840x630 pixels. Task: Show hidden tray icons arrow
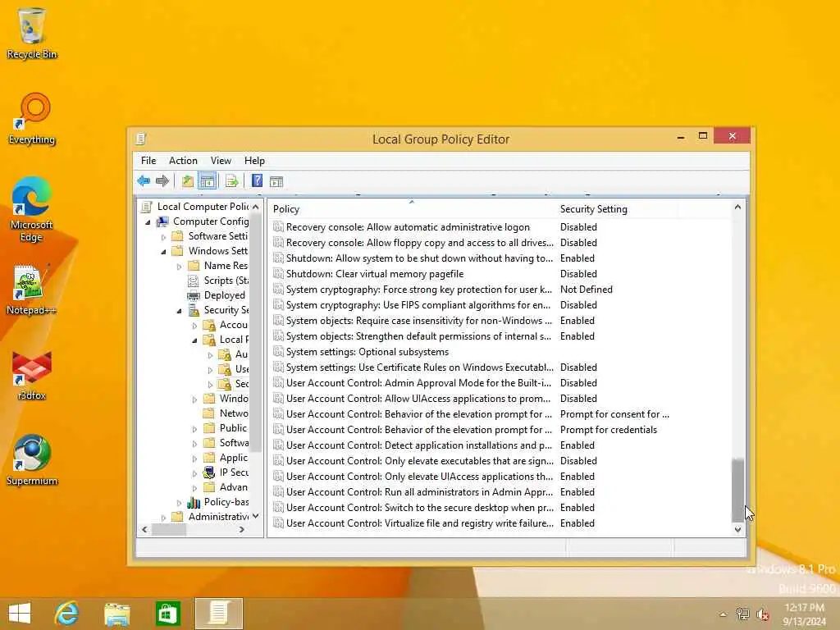point(723,614)
